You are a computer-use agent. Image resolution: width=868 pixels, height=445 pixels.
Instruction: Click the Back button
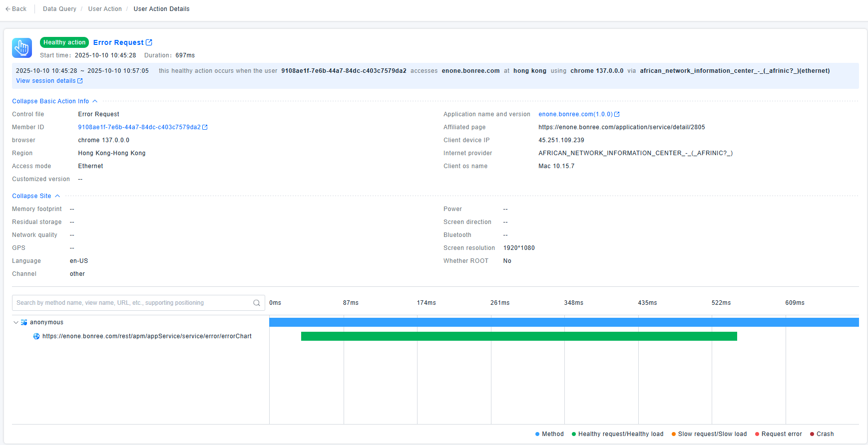click(x=16, y=9)
